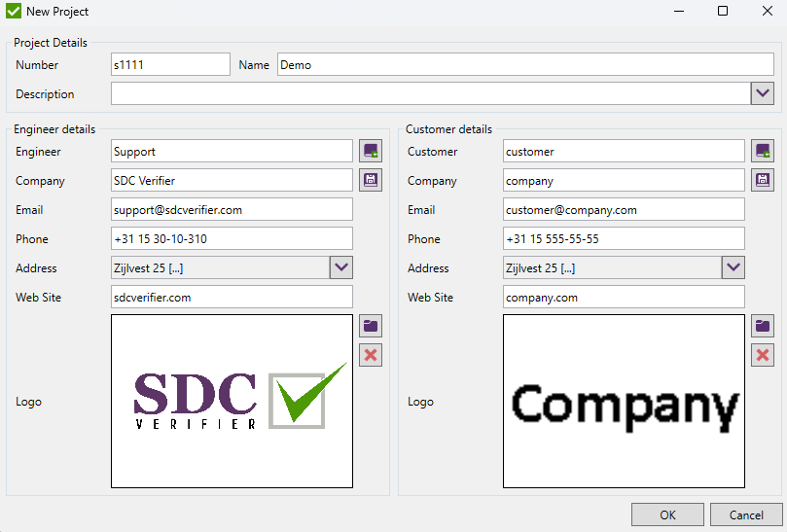Viewport: 787px width, 532px height.
Task: Click the project Name field containing Demo
Action: pos(525,65)
